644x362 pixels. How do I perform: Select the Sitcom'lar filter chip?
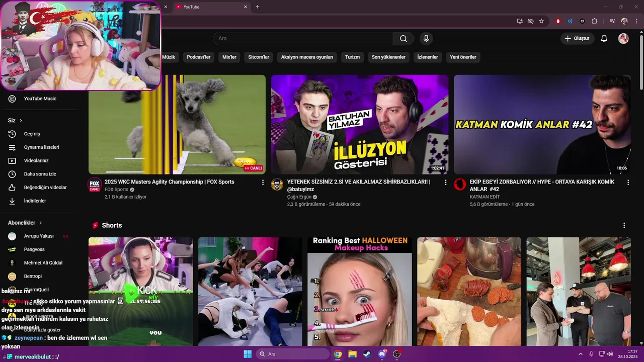[259, 57]
